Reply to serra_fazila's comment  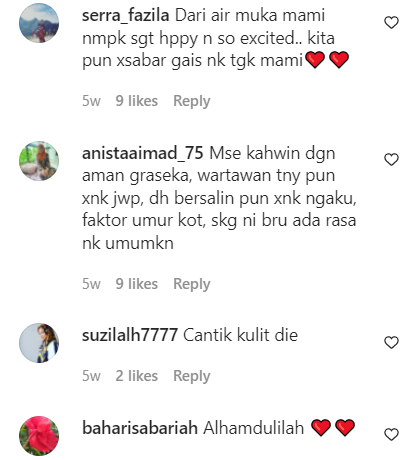(192, 101)
